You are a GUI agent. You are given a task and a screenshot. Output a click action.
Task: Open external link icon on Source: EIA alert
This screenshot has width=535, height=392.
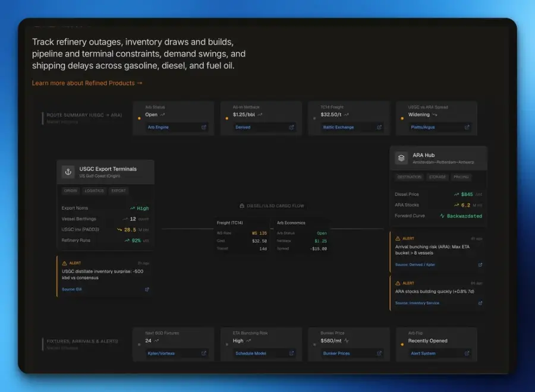click(147, 289)
